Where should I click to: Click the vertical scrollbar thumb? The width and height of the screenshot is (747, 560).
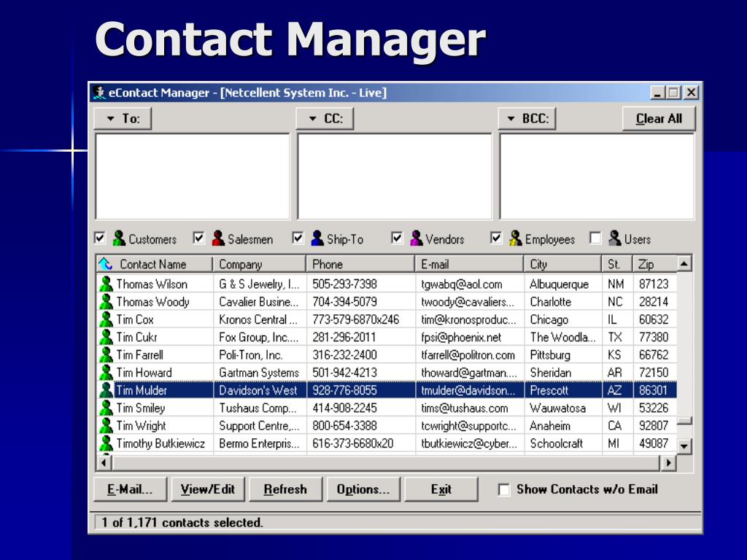(x=684, y=421)
